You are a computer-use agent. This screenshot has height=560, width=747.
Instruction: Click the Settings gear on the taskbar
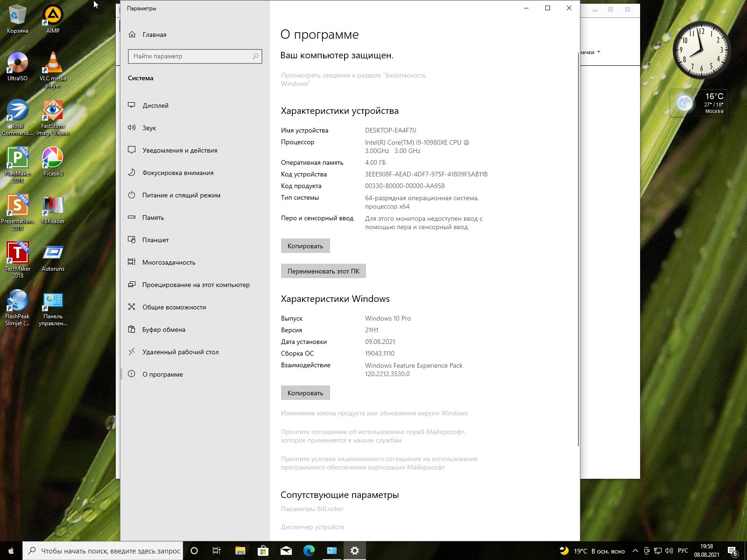[355, 551]
